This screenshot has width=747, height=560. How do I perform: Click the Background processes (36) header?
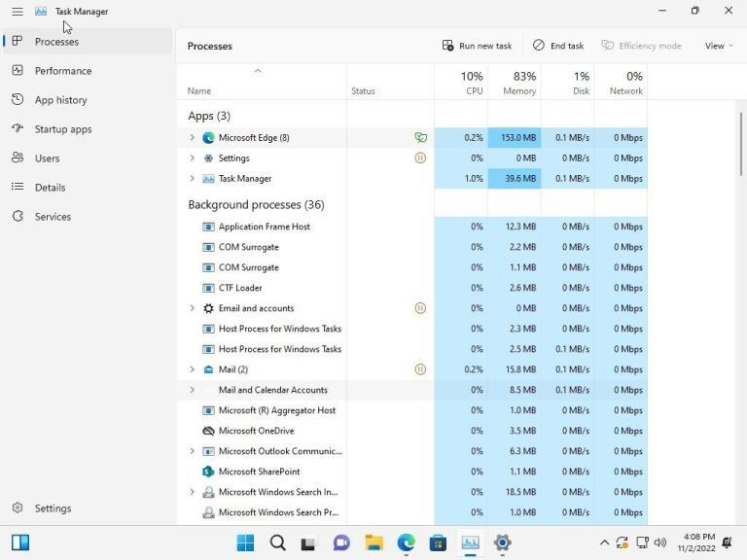pos(257,205)
